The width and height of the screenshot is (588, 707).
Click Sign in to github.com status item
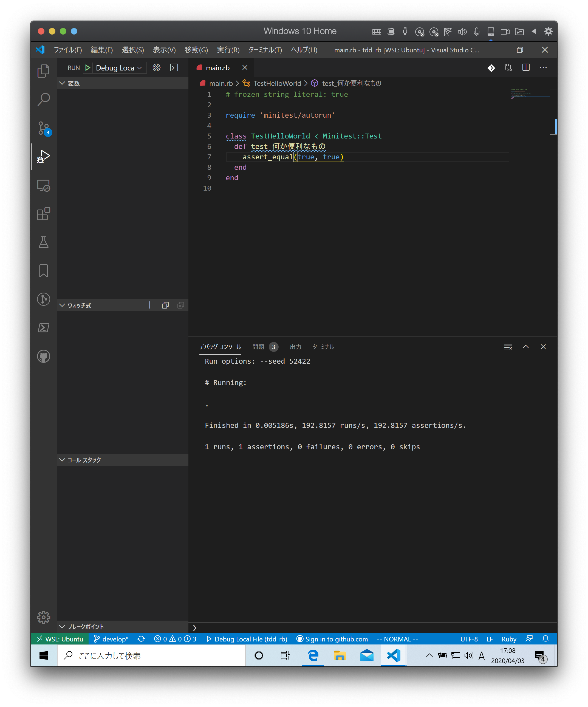point(332,639)
